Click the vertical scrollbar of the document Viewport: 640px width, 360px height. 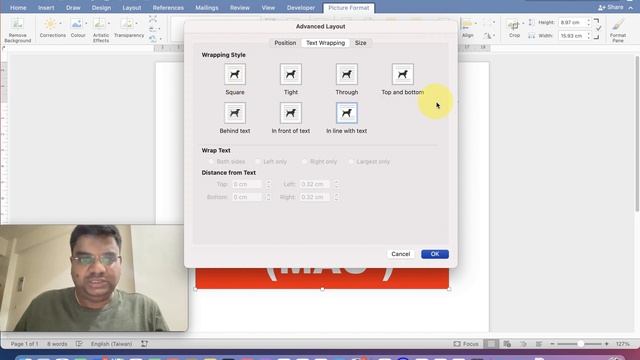tap(637, 134)
